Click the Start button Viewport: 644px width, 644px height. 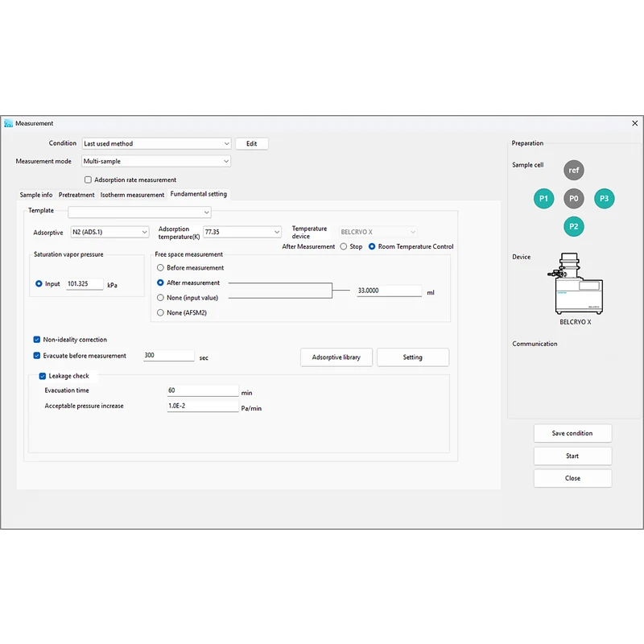pos(572,456)
